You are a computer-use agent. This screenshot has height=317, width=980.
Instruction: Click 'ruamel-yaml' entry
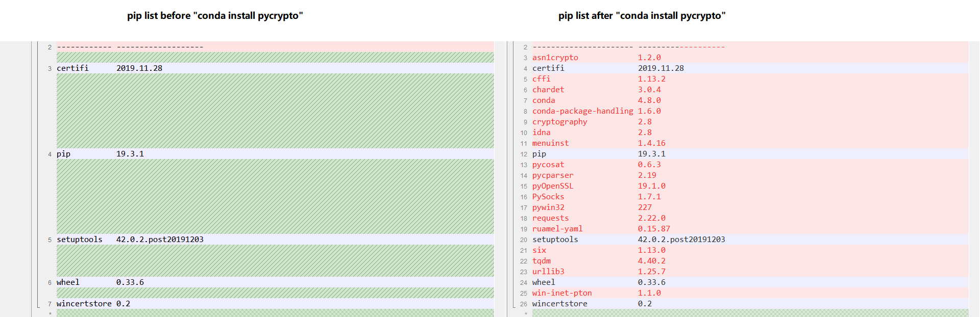[557, 229]
